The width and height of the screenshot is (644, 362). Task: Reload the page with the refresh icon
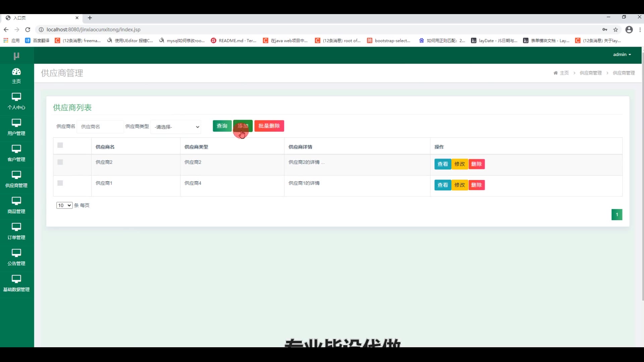[28, 29]
